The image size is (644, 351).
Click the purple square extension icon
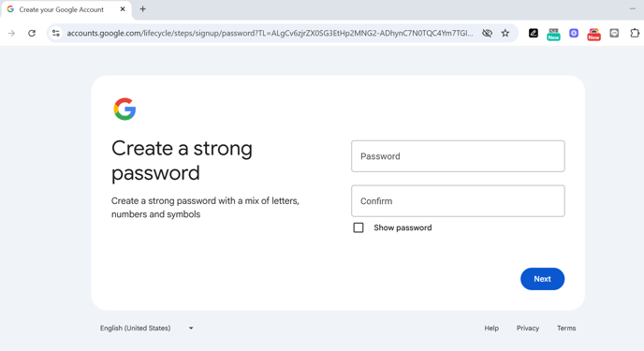coord(574,34)
